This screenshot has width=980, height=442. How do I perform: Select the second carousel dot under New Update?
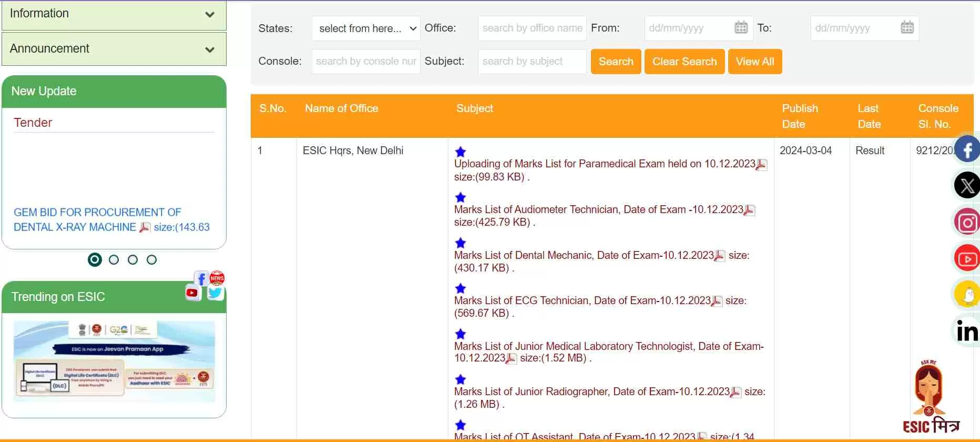(x=114, y=259)
